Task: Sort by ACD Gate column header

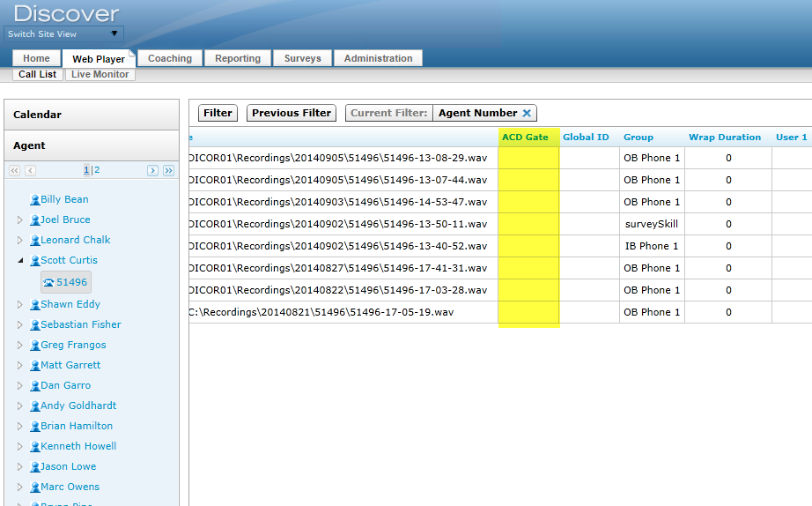Action: click(525, 137)
